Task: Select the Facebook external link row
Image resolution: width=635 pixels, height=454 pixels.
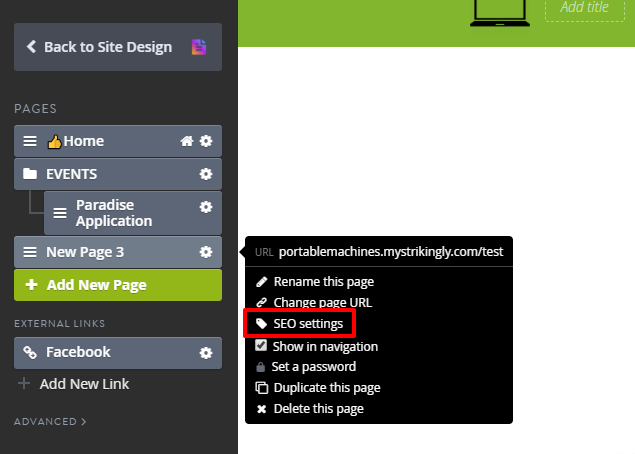Action: [x=118, y=353]
